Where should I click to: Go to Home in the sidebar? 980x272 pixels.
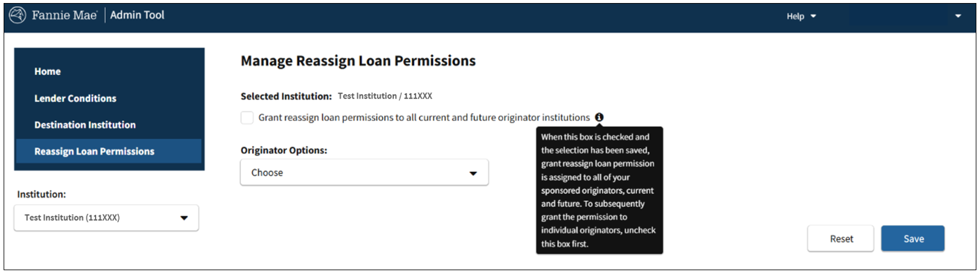[x=48, y=71]
